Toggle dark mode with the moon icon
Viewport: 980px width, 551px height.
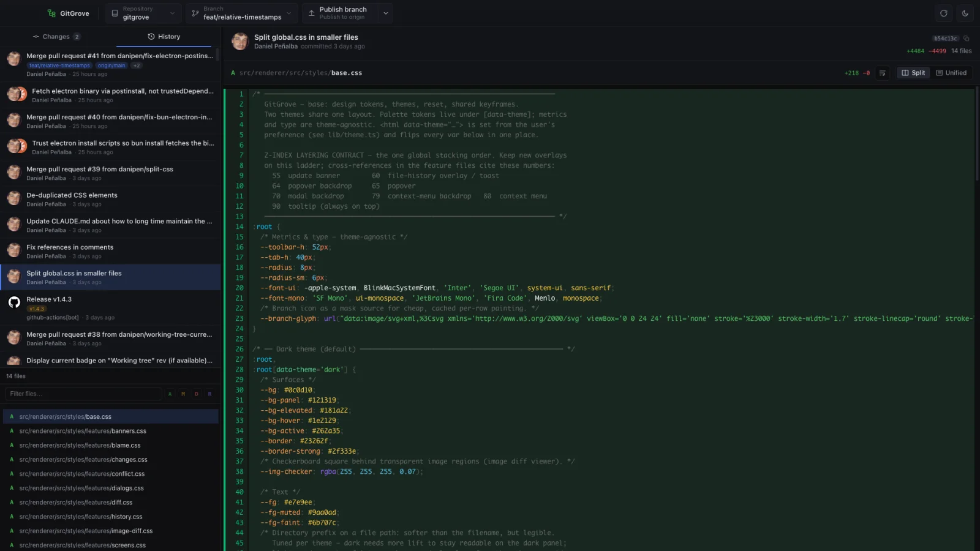pos(965,13)
